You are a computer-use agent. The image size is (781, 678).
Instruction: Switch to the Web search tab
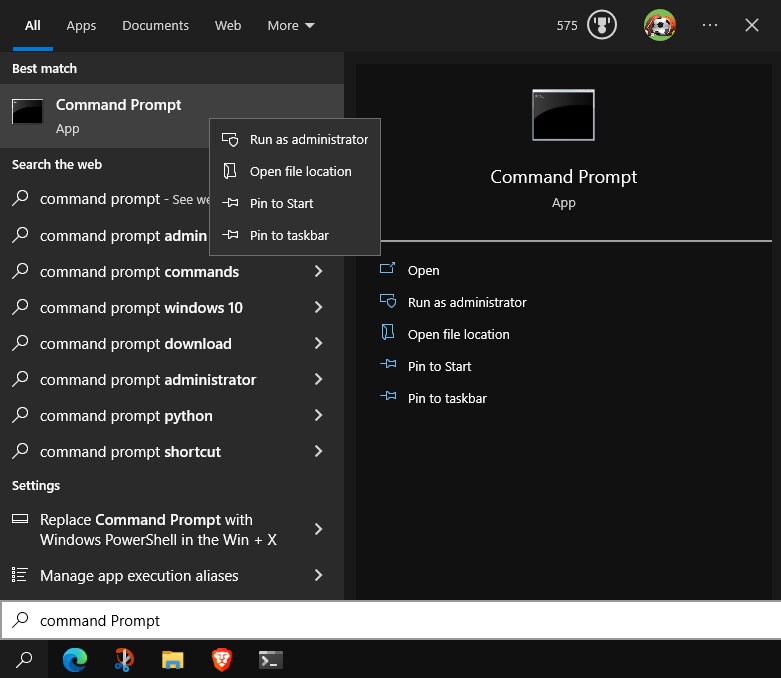click(x=228, y=25)
